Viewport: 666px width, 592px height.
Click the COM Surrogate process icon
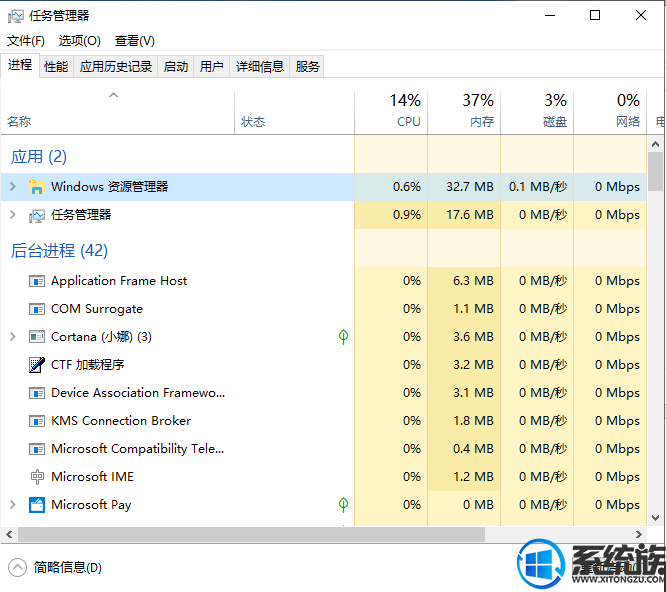37,309
